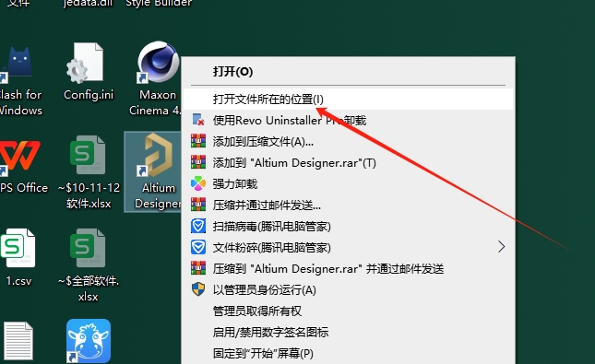Choose 添加到 "Altium Designer.rar"(T) entry

tap(348, 163)
